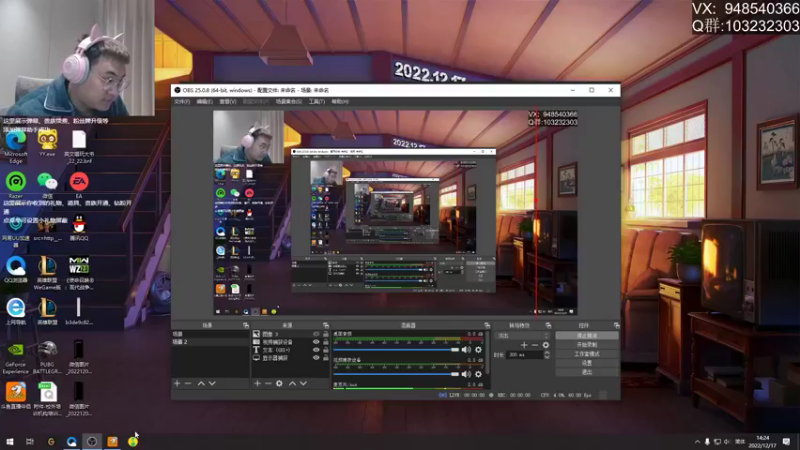Open the 帮助(H) menu in OBS
This screenshot has width=800, height=450.
tap(340, 102)
